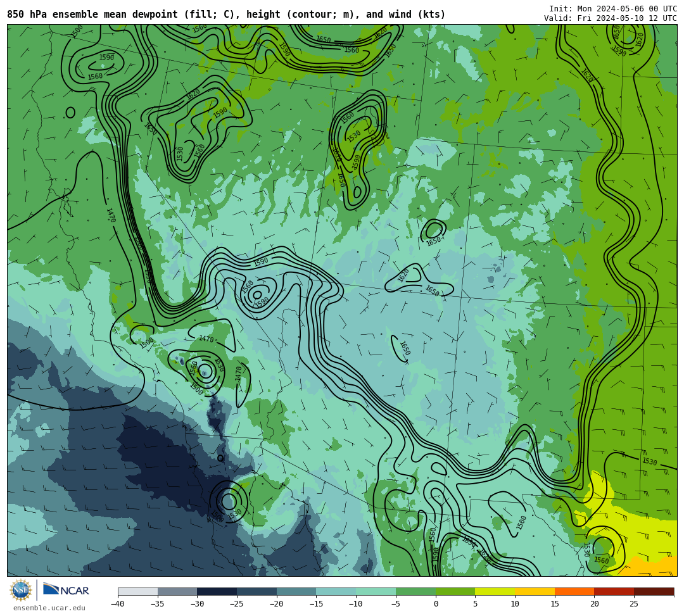Click the -35 colorbar tick label
This screenshot has width=684, height=616.
coord(157,604)
